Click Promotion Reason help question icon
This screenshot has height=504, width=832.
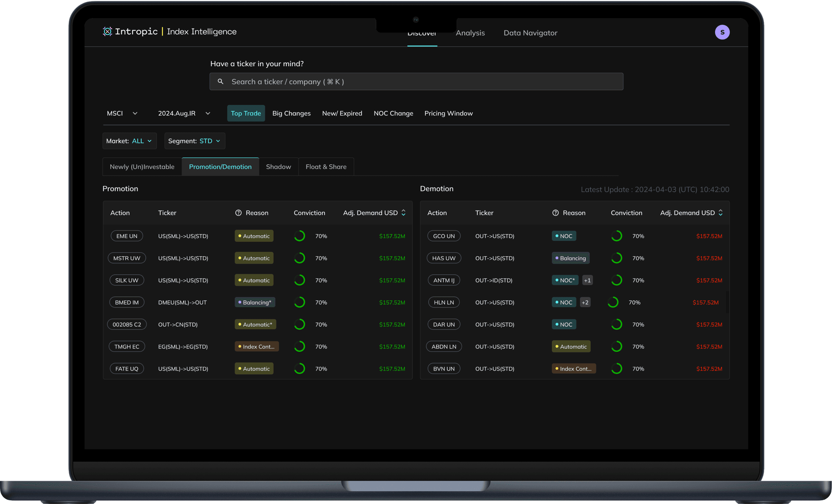point(238,213)
